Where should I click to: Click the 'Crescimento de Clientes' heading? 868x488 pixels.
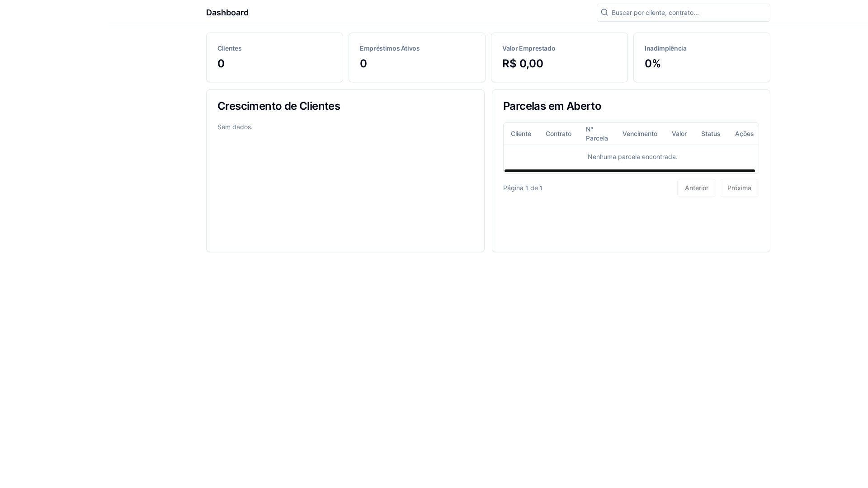click(278, 106)
